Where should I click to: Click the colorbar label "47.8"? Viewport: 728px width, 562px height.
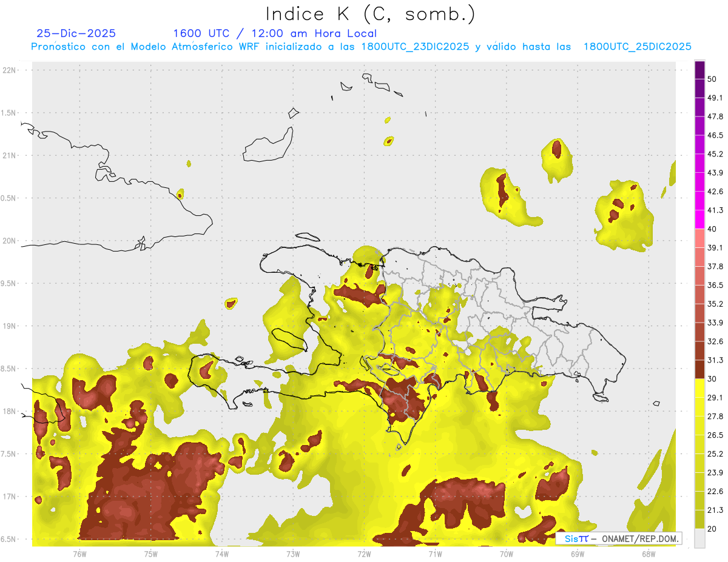[716, 117]
